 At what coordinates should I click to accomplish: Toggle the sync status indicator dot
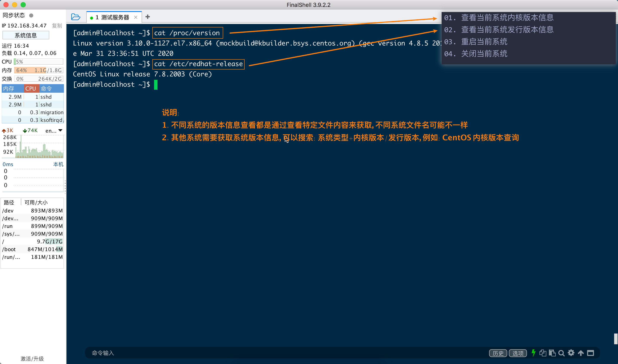click(x=31, y=15)
